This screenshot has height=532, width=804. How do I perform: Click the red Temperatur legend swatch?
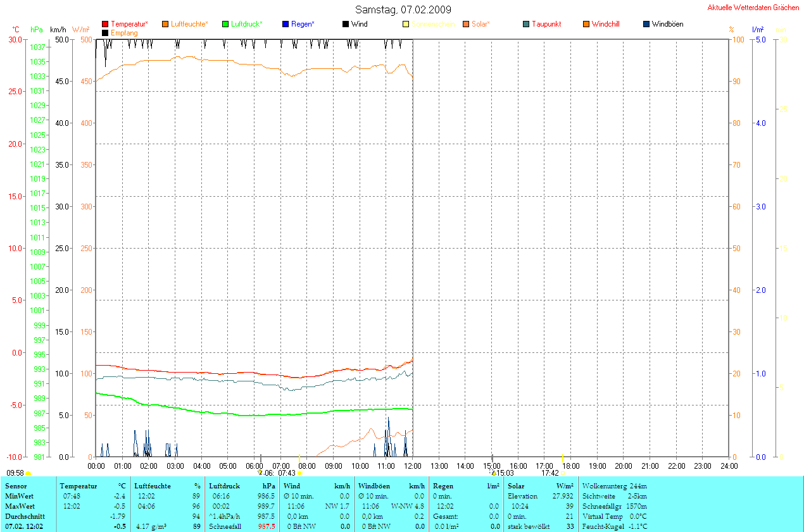105,24
